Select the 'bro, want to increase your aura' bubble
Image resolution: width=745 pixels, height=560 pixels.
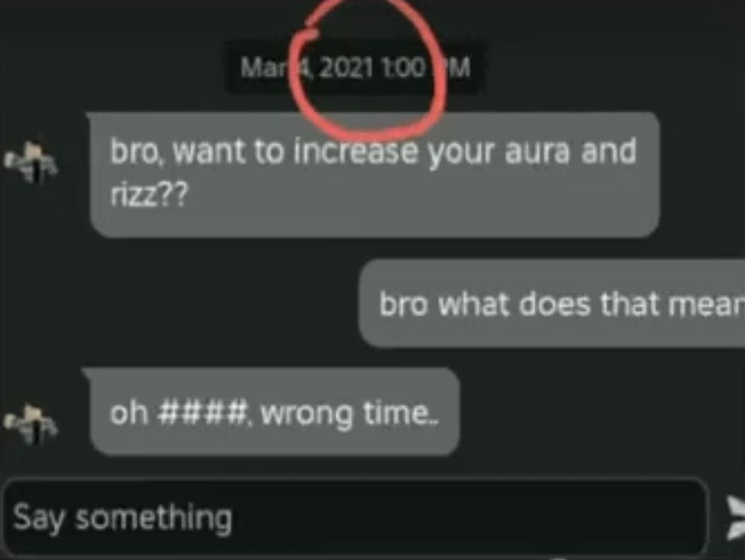[x=374, y=175]
